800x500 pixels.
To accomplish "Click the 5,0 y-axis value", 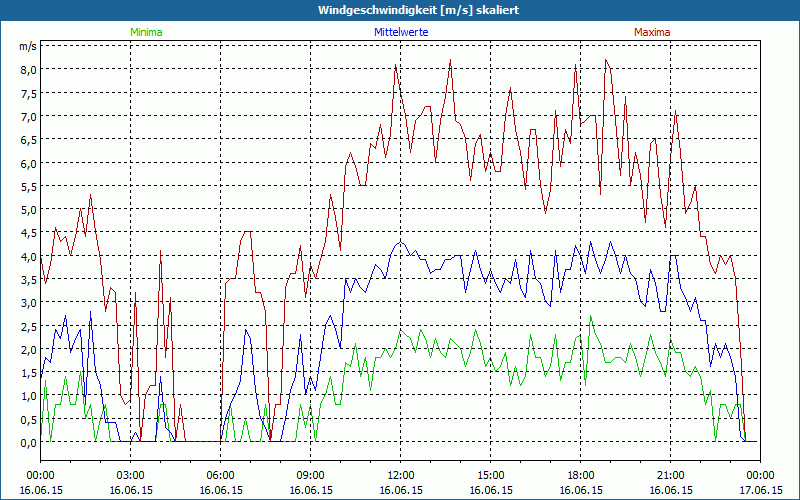I will point(29,210).
